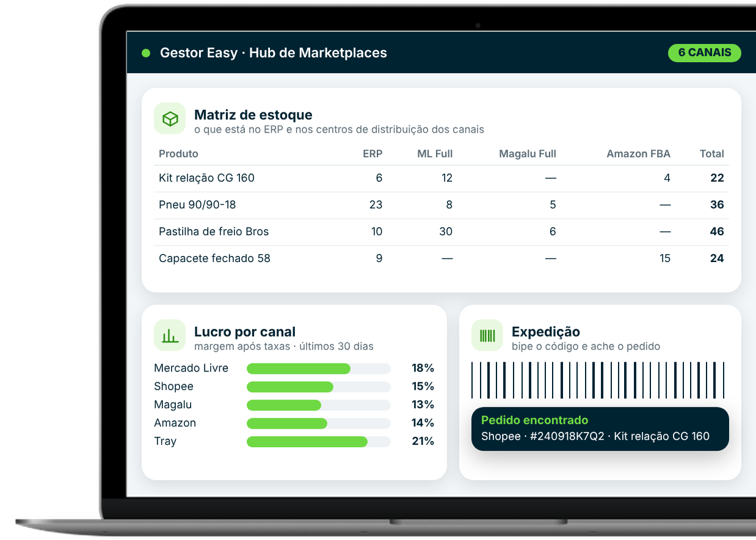Click the 13% margin value
Screen dimensions: 756x540
pyautogui.click(x=423, y=405)
